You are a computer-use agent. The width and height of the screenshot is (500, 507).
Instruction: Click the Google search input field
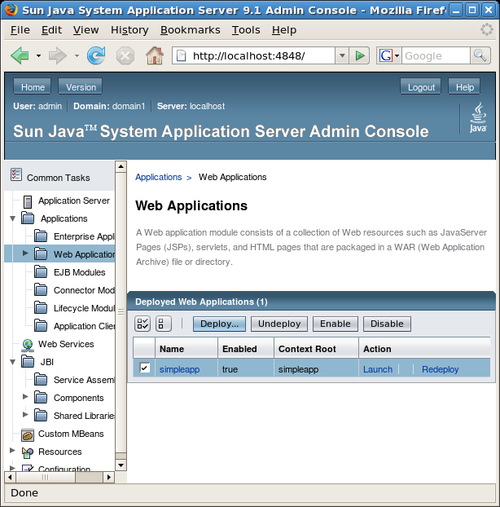coord(436,56)
